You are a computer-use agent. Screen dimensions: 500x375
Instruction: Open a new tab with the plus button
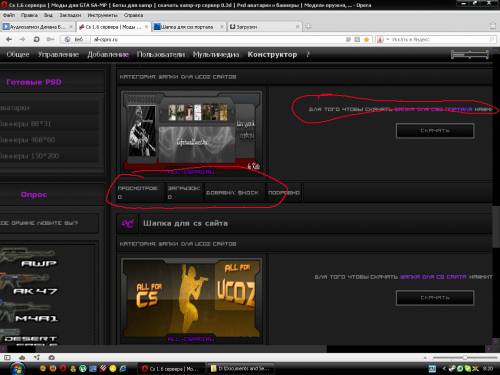[x=308, y=27]
